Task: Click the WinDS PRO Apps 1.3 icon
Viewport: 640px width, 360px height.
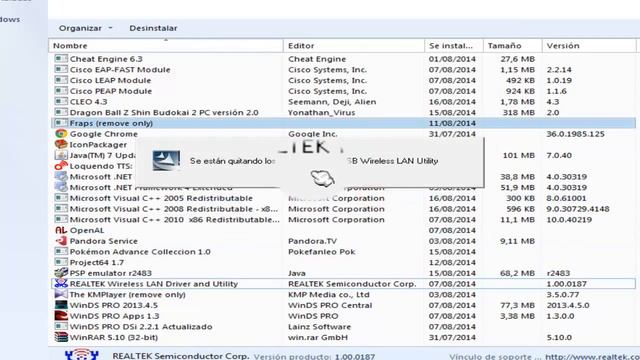Action: coord(61,316)
